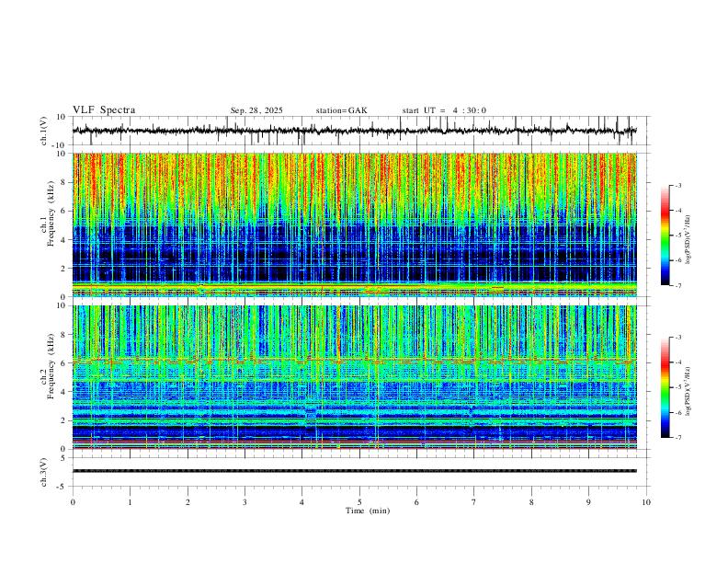This screenshot has width=728, height=563.
Task: Click the -7 value on ch.2 color bar
Action: point(677,438)
